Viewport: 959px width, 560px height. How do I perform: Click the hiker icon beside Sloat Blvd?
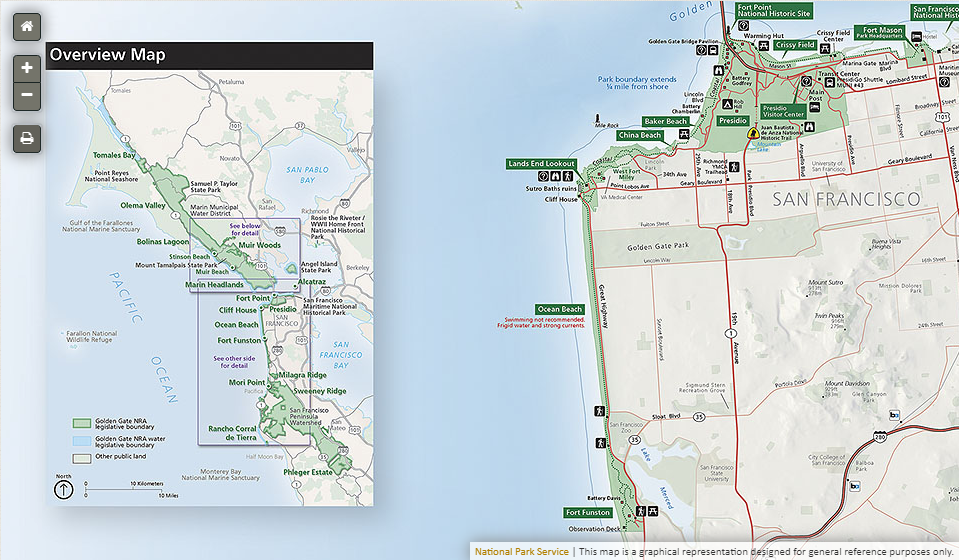tap(599, 411)
